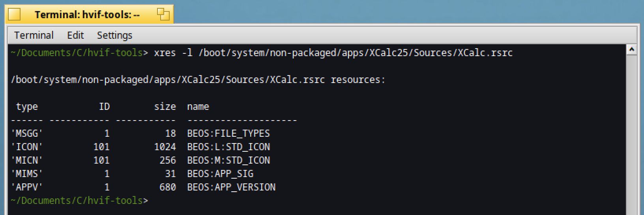Click the "type" column header text
Screen dimensions: 644x215
[x=27, y=107]
